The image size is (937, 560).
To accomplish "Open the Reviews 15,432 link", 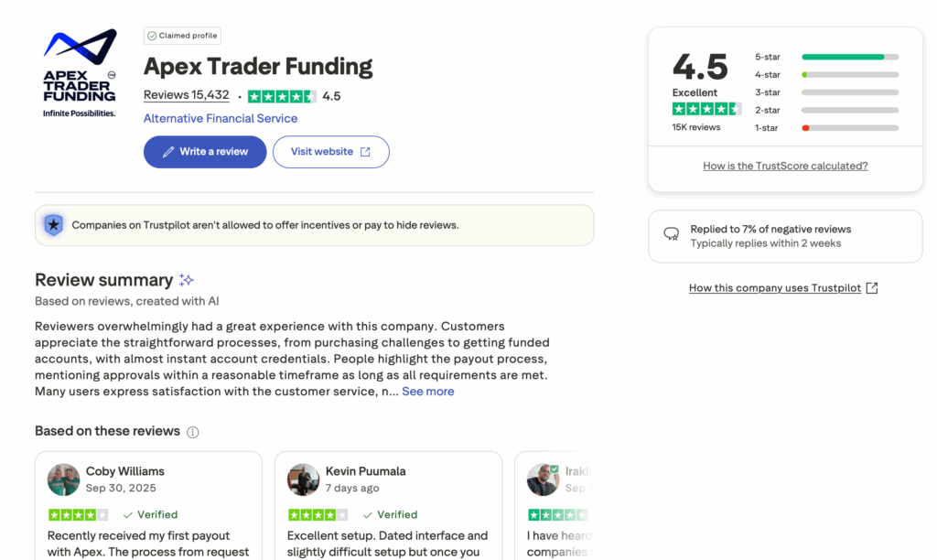I will 186,94.
